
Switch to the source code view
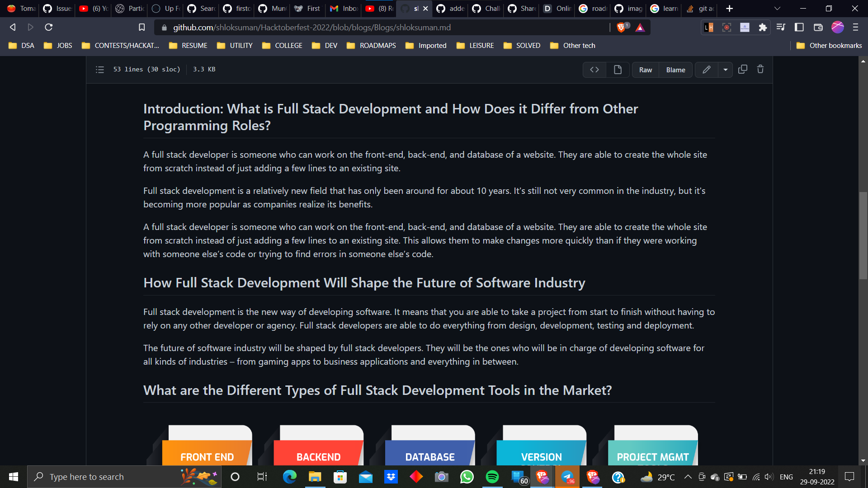(594, 70)
